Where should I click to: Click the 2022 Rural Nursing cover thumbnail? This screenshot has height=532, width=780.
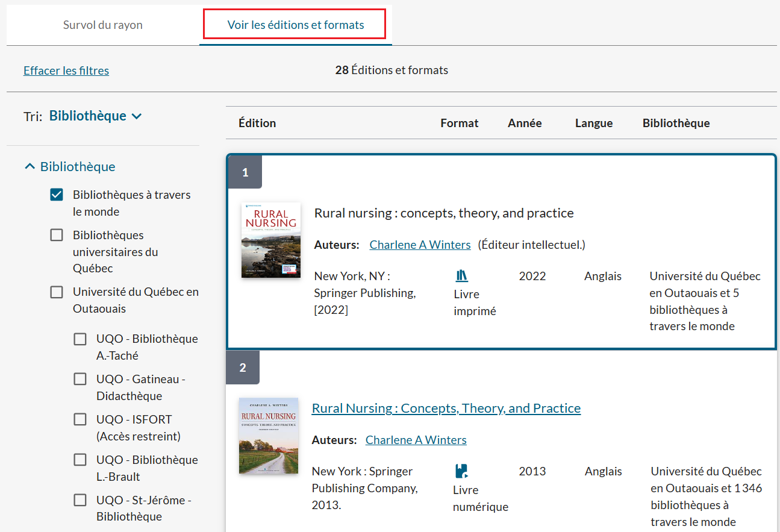tap(270, 240)
